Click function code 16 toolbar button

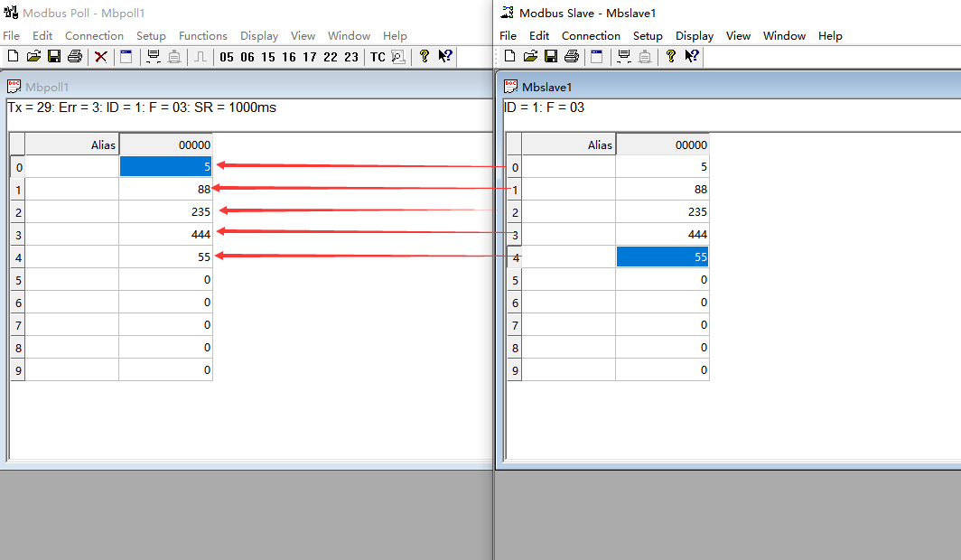coord(289,57)
